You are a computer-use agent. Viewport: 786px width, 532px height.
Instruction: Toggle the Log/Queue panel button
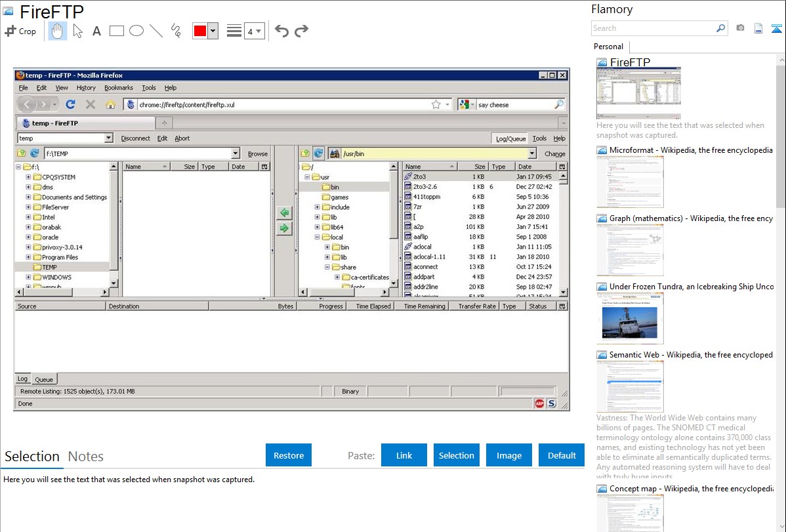(511, 138)
